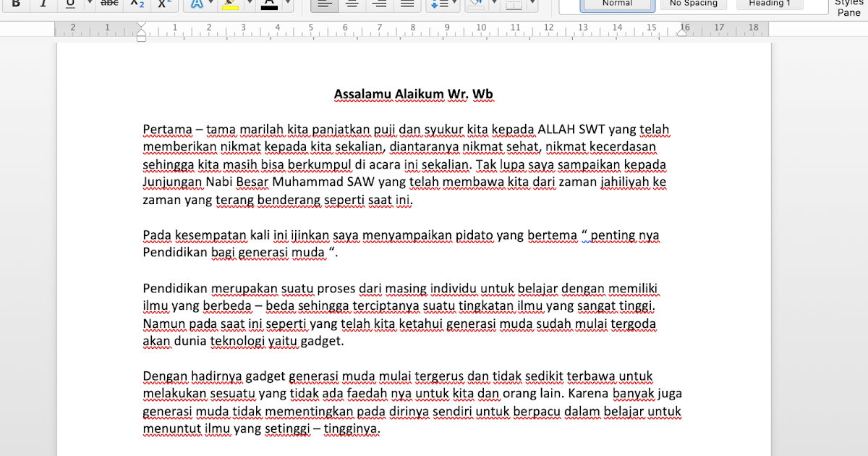The image size is (868, 456).
Task: Apply the Heading 1 style
Action: [x=770, y=4]
